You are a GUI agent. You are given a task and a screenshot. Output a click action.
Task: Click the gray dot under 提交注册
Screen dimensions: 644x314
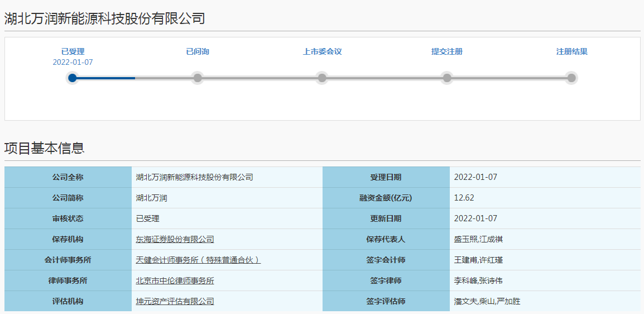click(x=446, y=78)
